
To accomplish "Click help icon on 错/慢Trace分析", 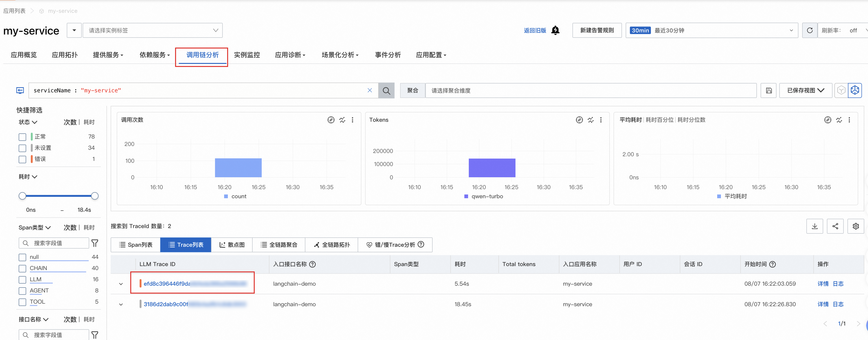I will click(421, 244).
